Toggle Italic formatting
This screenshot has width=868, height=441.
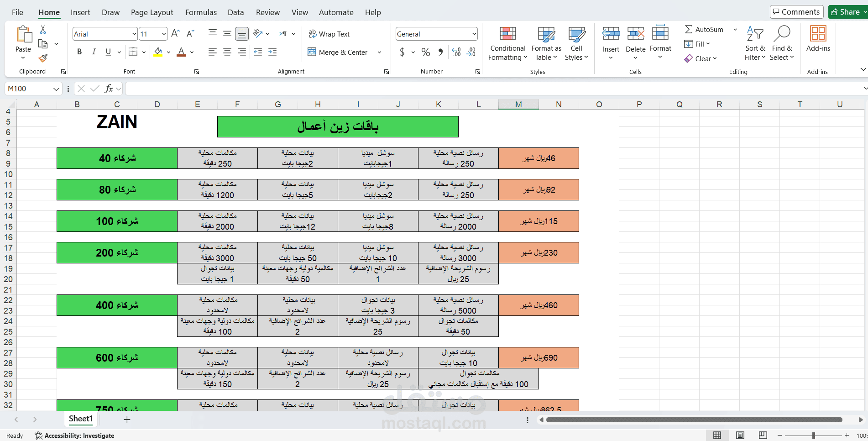click(x=94, y=52)
